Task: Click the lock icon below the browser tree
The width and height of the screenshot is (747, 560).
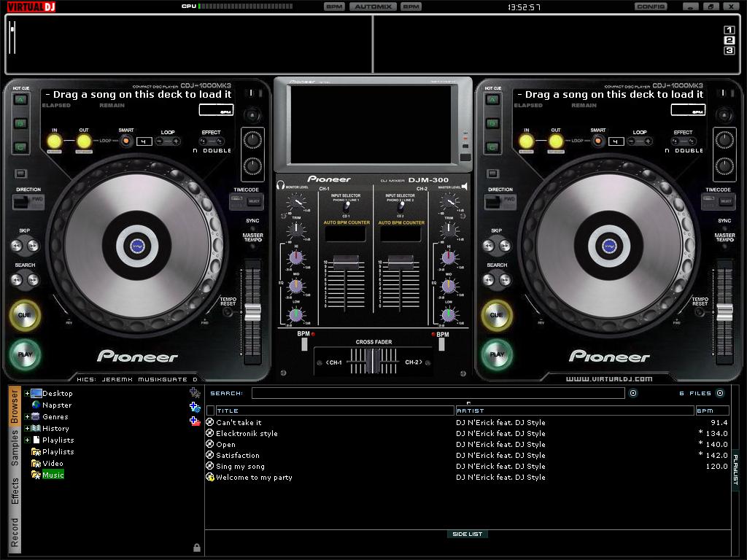Action: coord(196,546)
